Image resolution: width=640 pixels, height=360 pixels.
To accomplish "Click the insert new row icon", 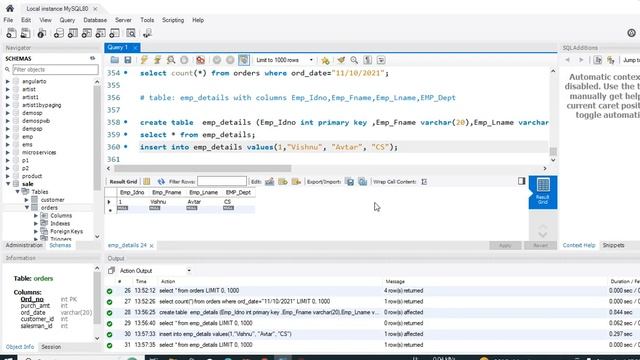I will pos(283,182).
